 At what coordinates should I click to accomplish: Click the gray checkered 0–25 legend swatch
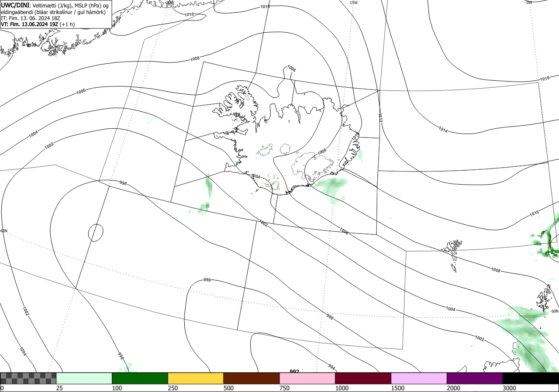pyautogui.click(x=28, y=378)
